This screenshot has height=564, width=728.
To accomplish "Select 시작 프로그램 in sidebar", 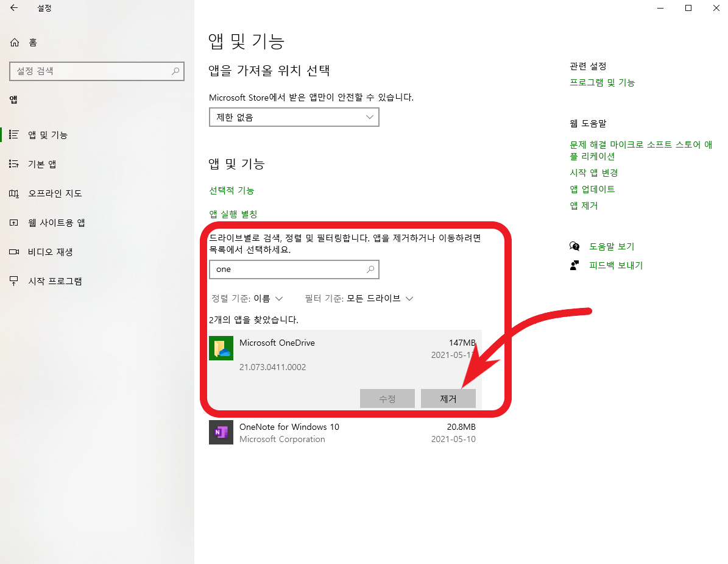I will [55, 281].
